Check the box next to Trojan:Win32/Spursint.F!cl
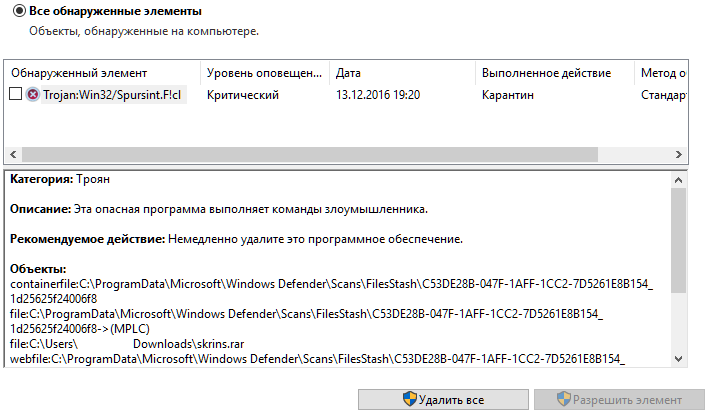The image size is (707, 420). 15,94
